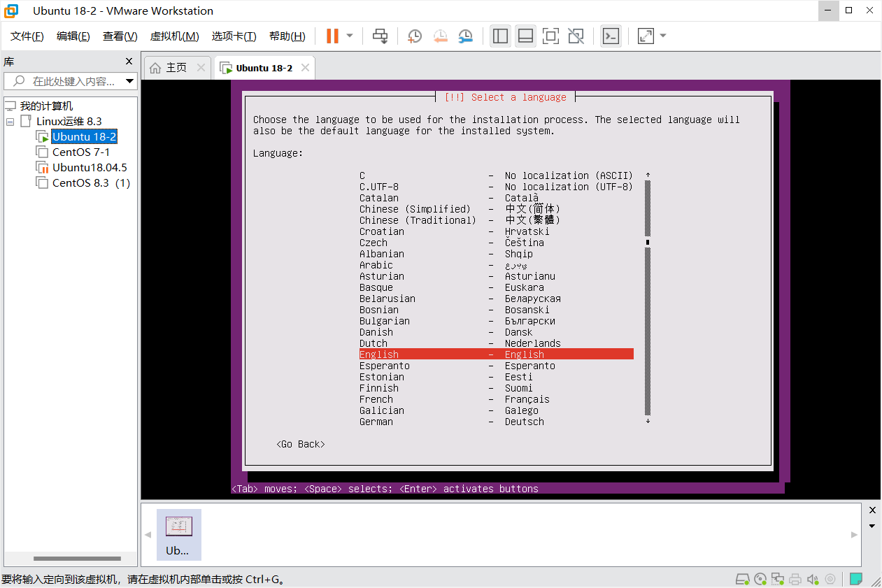Click the camera device status icon
Viewport: 882px width, 588px height.
(x=830, y=580)
